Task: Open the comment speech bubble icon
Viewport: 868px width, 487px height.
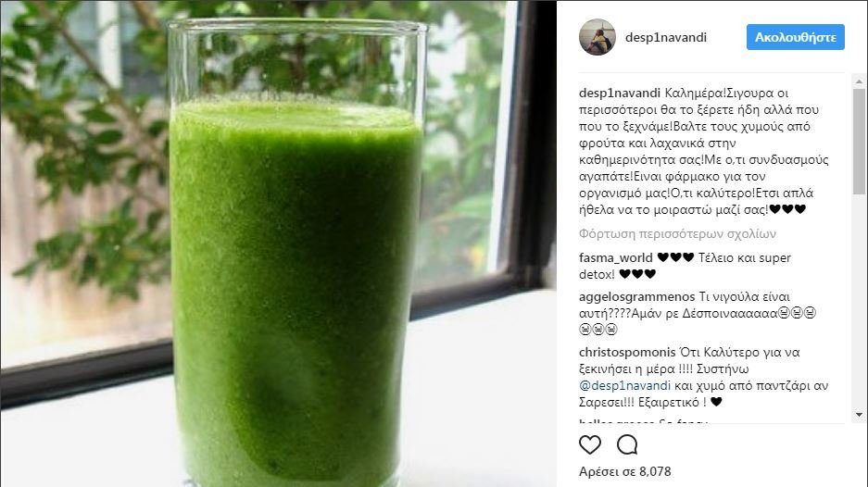Action: click(x=627, y=444)
